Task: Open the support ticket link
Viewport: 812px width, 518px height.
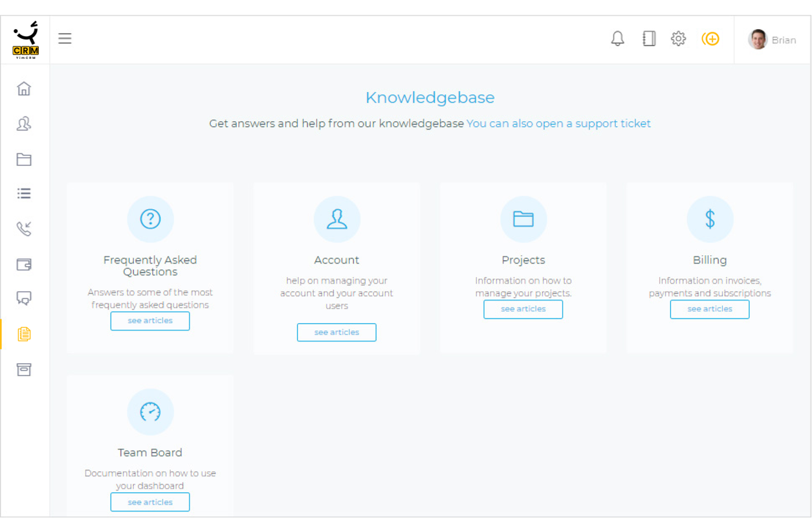Action: [559, 124]
